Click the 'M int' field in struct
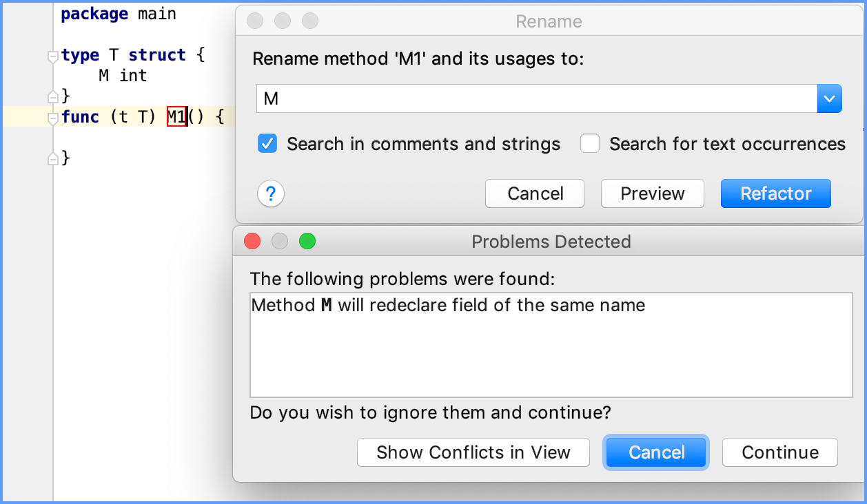867x504 pixels. (x=123, y=76)
